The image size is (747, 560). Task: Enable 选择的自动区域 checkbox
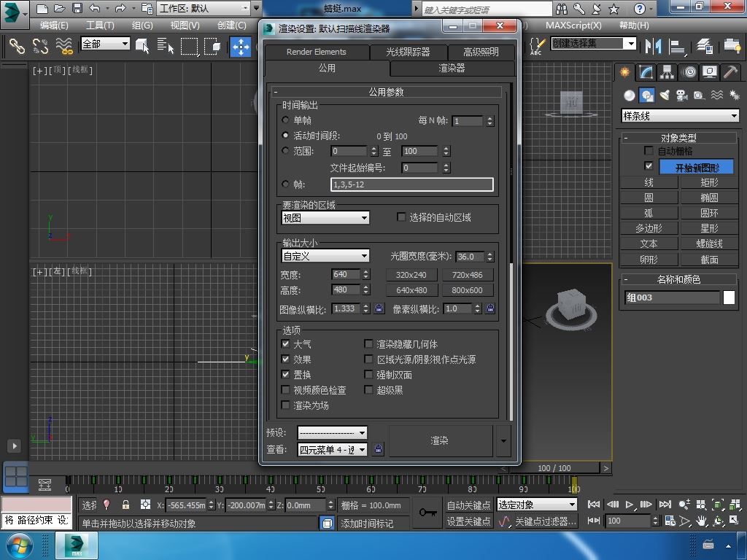[x=401, y=217]
